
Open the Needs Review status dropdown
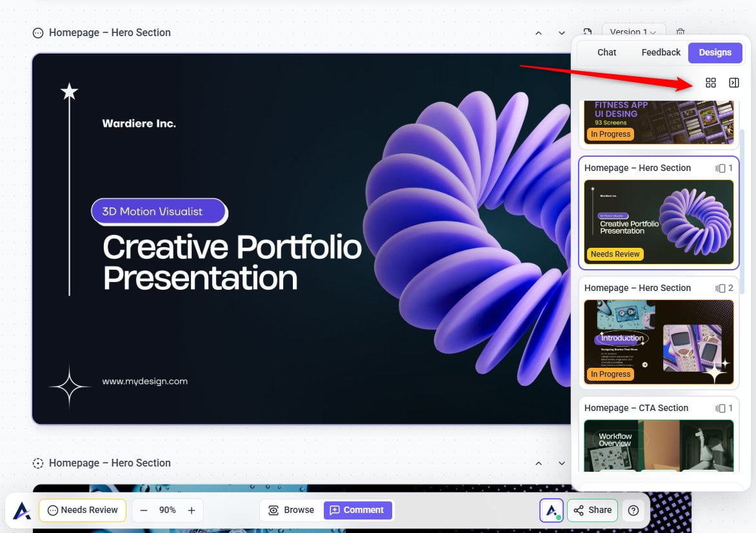(x=83, y=510)
